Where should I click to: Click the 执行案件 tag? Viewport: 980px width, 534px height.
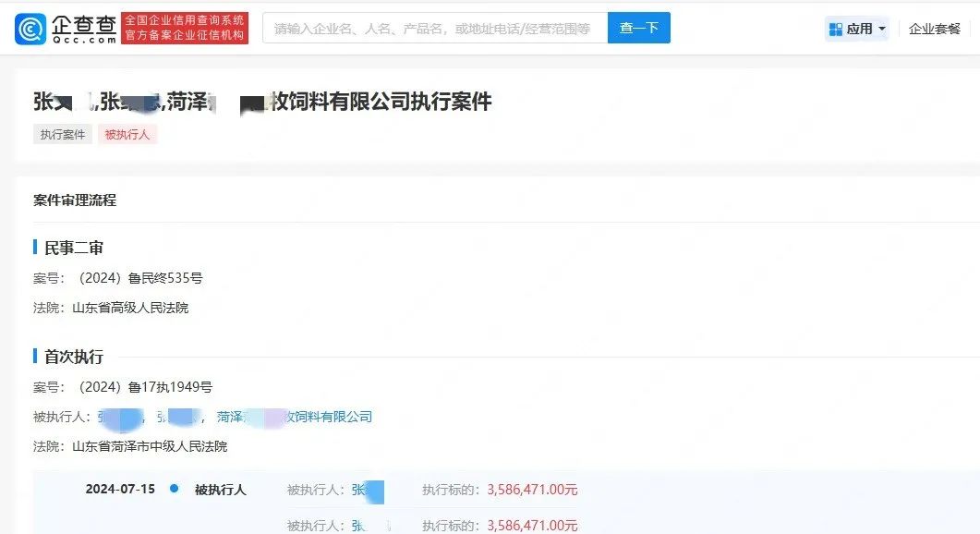point(63,135)
